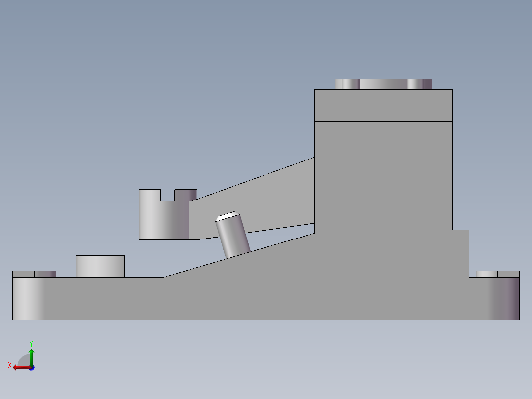Select the right rounded end of the base
Screen dimensions: 532x399
coord(503,298)
